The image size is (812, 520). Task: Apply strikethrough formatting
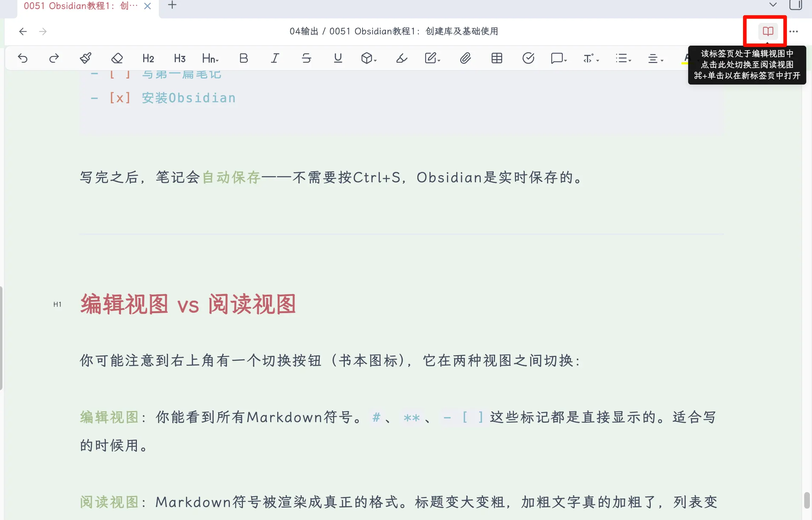(306, 58)
